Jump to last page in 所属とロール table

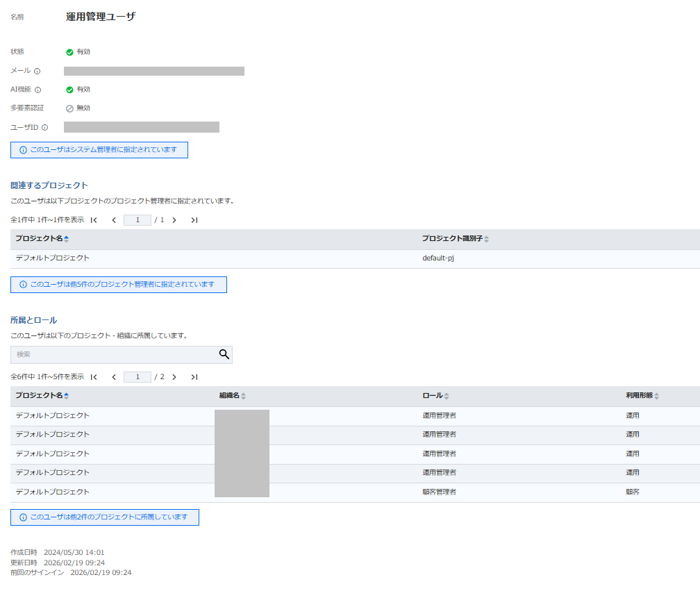pyautogui.click(x=194, y=377)
